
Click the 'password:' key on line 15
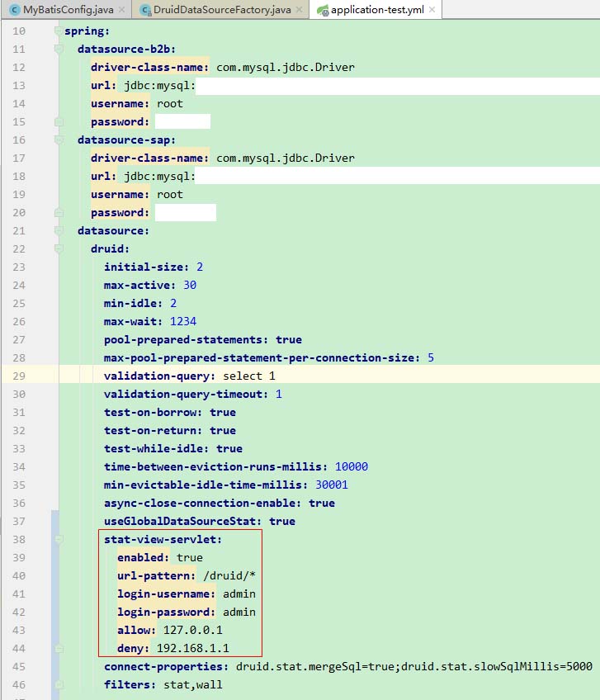(x=120, y=122)
